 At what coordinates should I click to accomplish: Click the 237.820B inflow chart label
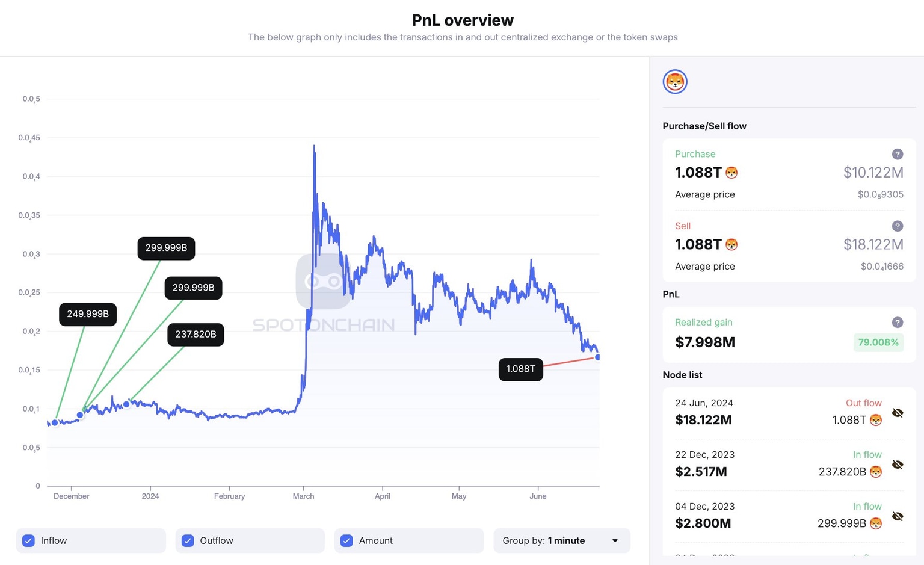(x=196, y=334)
